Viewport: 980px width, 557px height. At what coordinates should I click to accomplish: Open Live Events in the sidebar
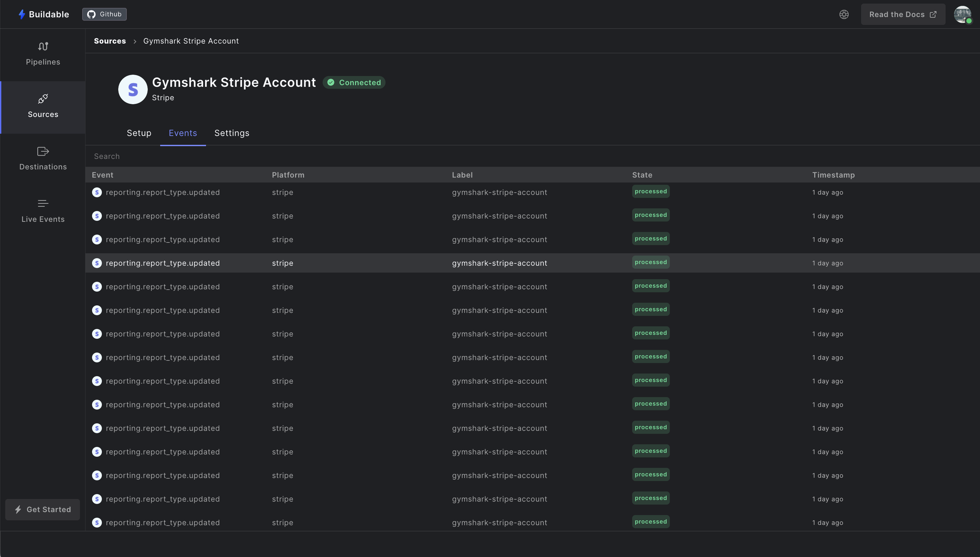click(x=43, y=212)
